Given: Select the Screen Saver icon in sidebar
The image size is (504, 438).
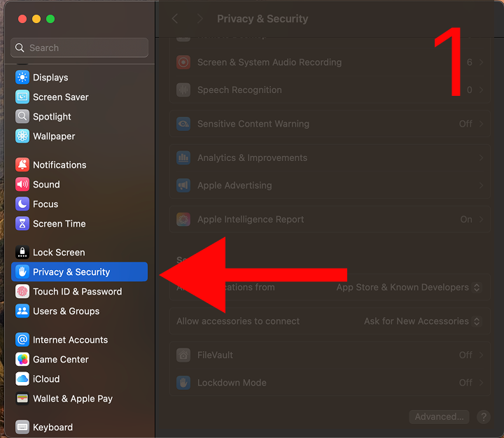Looking at the screenshot, I should pos(22,97).
